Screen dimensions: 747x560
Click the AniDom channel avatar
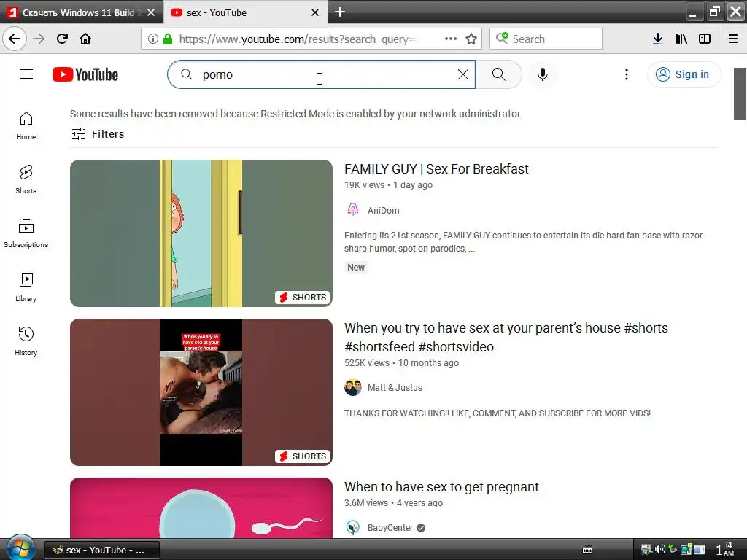(353, 209)
